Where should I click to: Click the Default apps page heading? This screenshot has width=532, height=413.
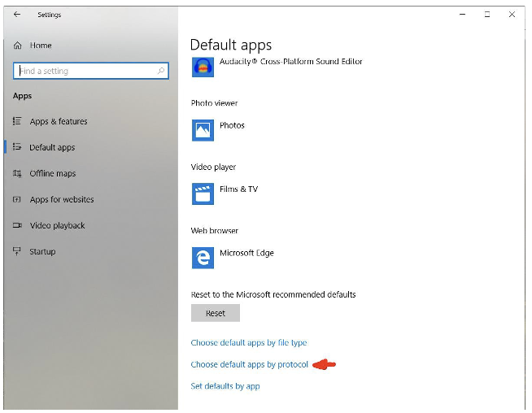click(x=231, y=45)
